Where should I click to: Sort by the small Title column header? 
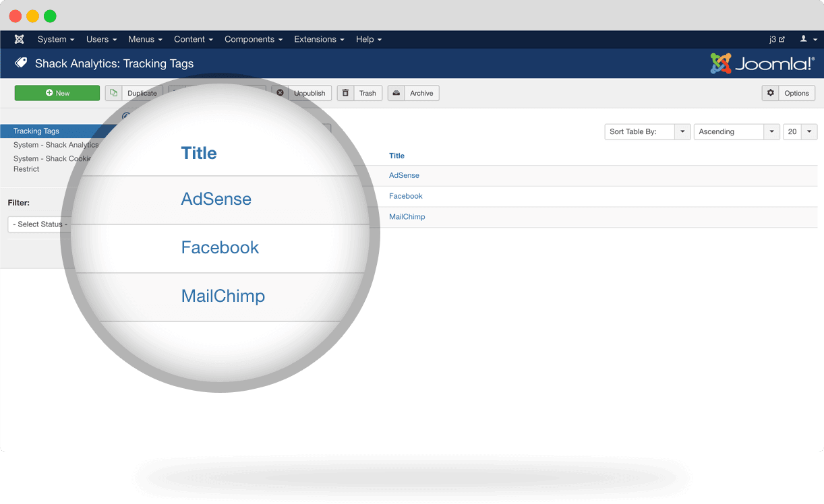pos(396,156)
